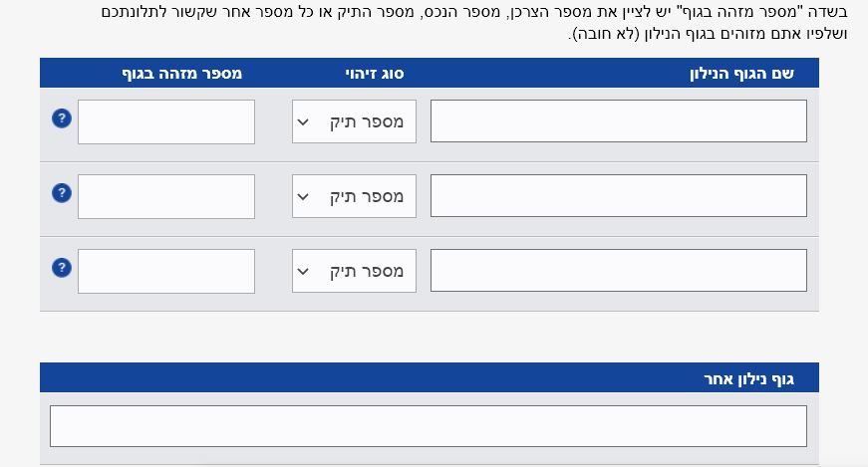
Task: Click the help icon in the third row
Action: pos(61,268)
